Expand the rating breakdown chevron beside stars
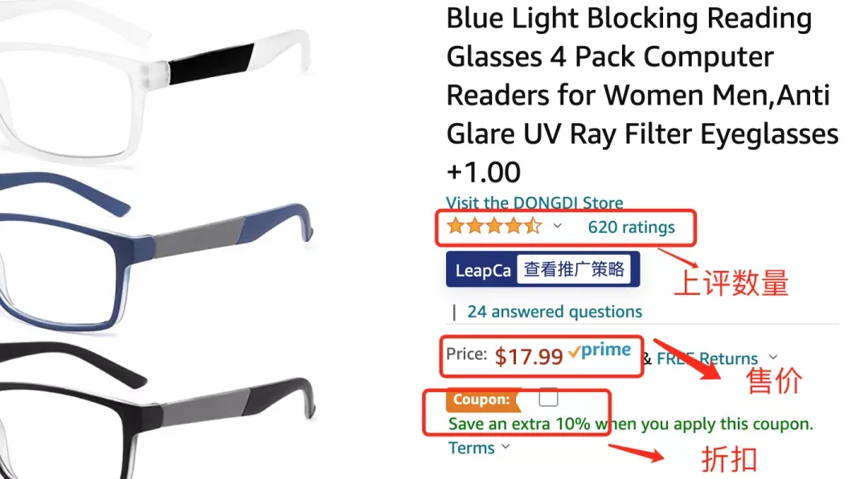 coord(557,226)
